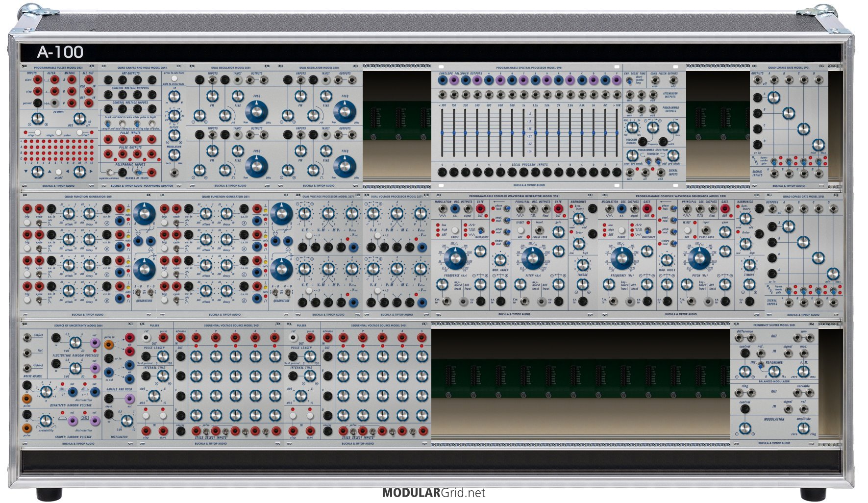Screen dimensions: 868x503
Task: Click the upper FREQ knob on the left Dual Oscillator
Action: 257,112
